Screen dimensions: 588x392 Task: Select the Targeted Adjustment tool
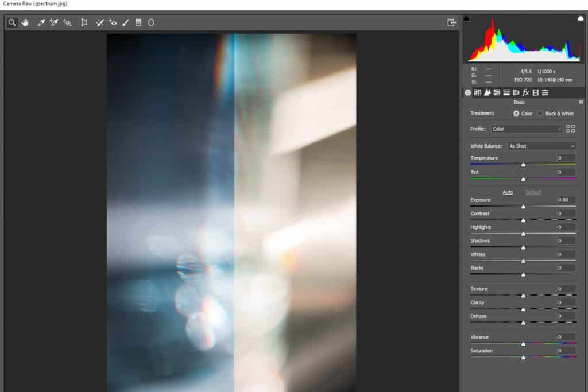[67, 22]
